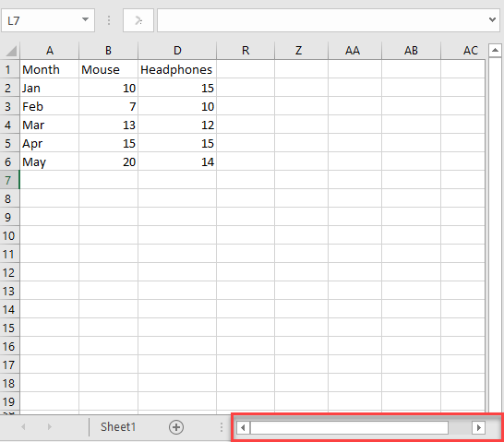Click inside the formula bar
Viewport: 504px width, 442px height.
321,20
